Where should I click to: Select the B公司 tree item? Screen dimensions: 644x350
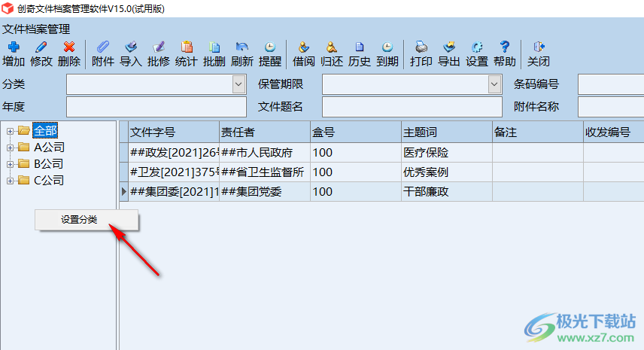(x=48, y=163)
